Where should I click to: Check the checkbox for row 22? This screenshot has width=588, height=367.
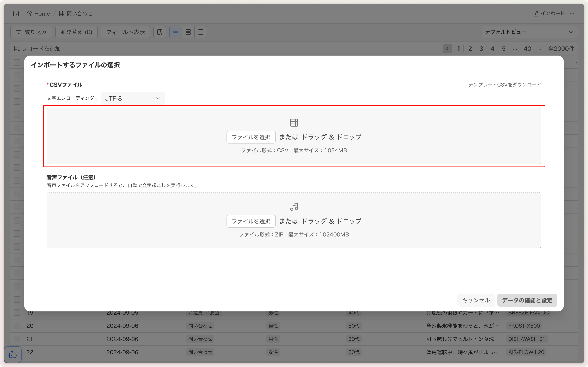[x=17, y=352]
